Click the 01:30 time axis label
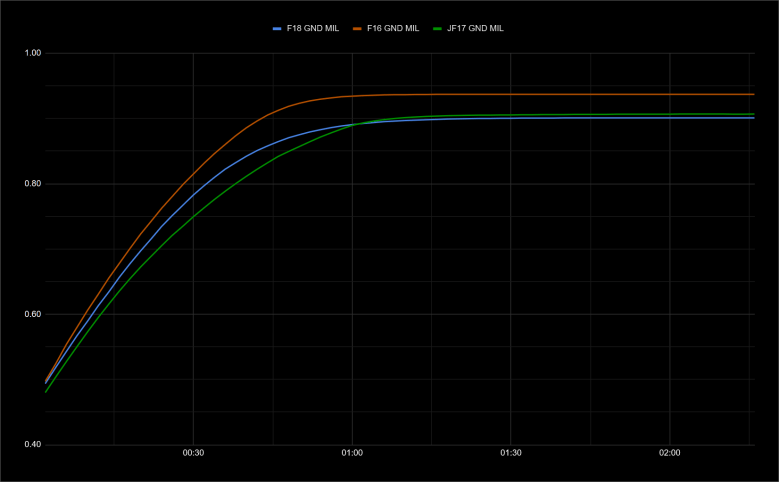 pyautogui.click(x=511, y=453)
